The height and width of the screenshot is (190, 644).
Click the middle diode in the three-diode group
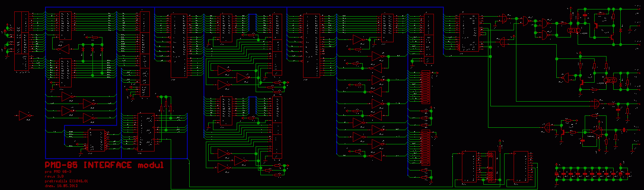[x=92, y=49]
